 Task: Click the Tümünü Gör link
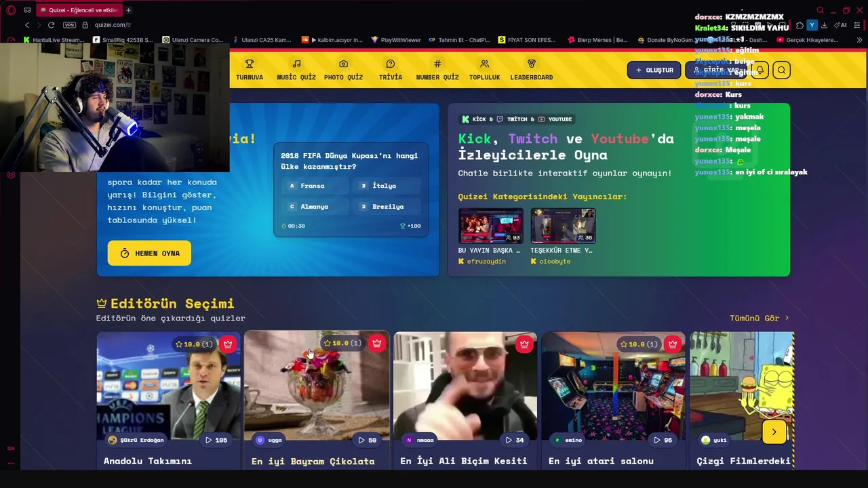(x=759, y=318)
